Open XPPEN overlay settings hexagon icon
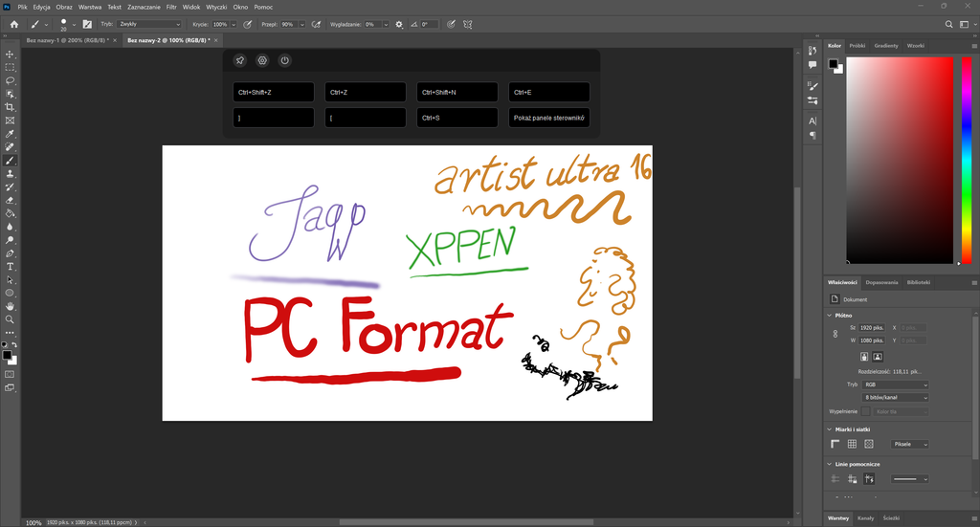Screen dimensions: 980x527 click(262, 60)
